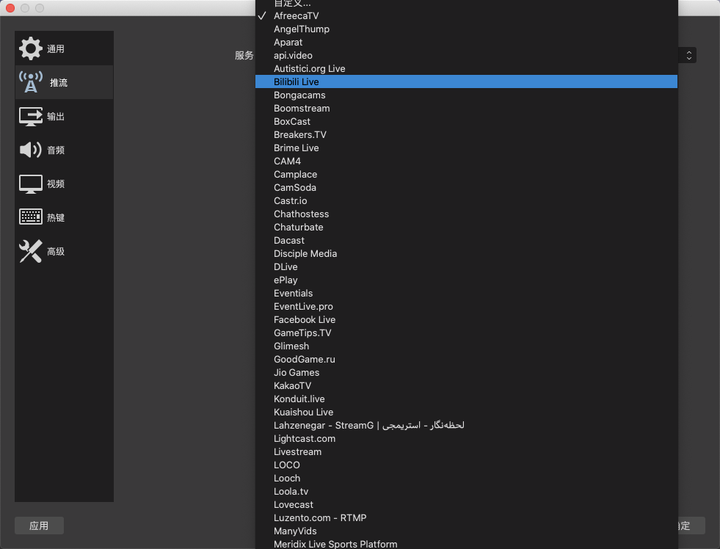Choose Facebook Live service
The image size is (720, 549).
tap(466, 319)
